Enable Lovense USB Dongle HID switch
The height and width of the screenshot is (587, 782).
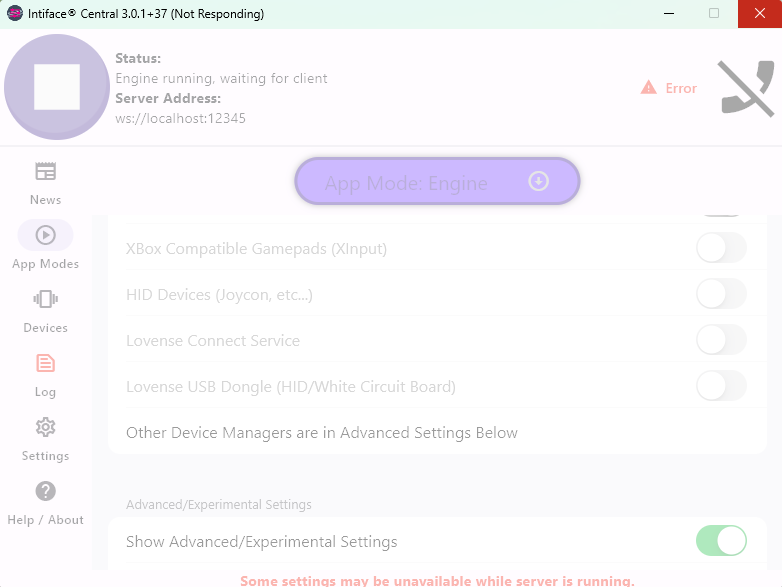tap(721, 386)
